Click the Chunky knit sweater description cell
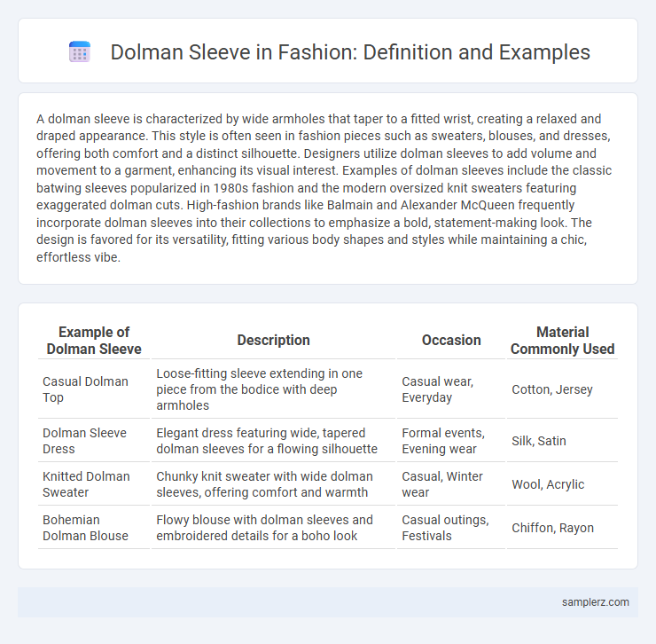 pos(273,484)
